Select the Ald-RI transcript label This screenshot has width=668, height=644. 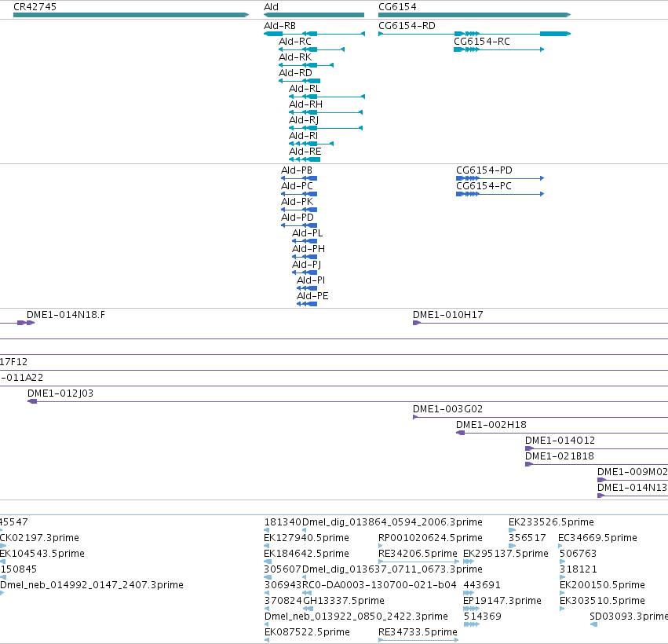click(303, 137)
